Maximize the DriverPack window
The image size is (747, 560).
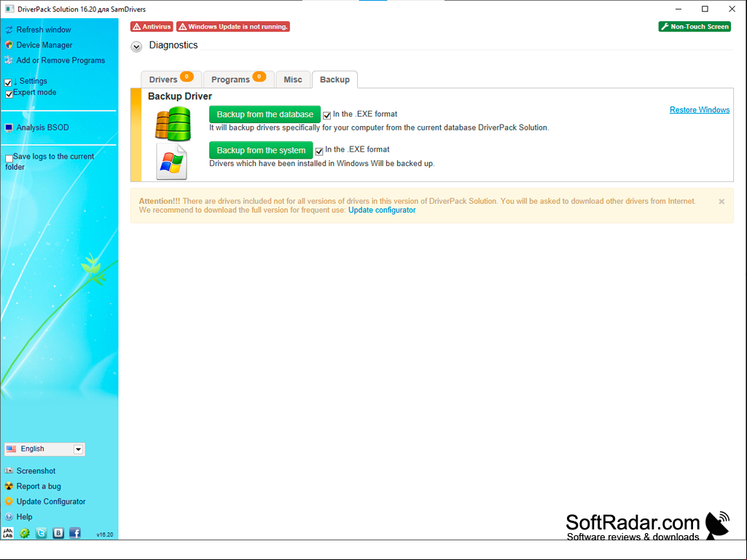coord(705,9)
